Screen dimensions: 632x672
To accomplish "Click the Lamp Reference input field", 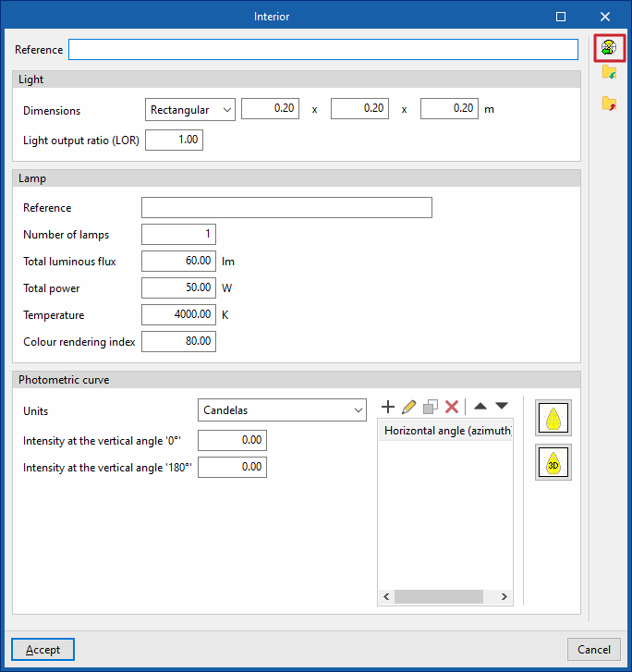I will [x=286, y=207].
